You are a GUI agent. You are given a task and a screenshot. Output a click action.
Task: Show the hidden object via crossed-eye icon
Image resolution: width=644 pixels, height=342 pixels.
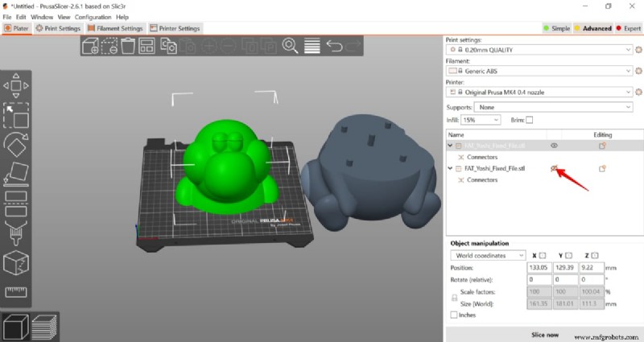pos(554,168)
